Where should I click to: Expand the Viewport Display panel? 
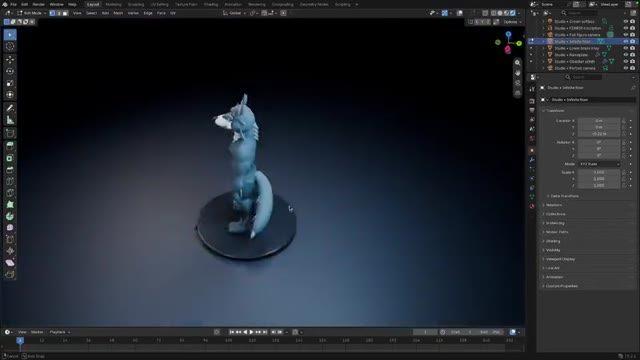(559, 259)
